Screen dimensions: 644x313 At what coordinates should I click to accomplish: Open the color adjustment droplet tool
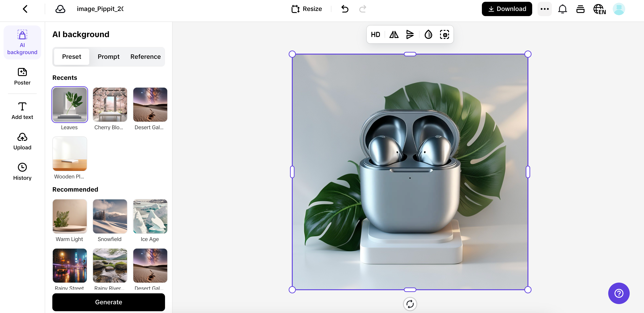point(428,34)
